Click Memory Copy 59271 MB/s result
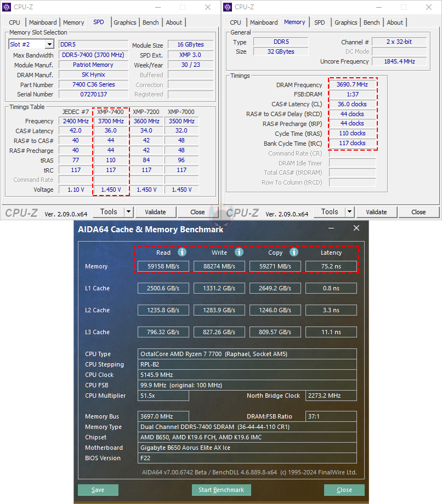Image resolution: width=442 pixels, height=504 pixels. coord(275,266)
